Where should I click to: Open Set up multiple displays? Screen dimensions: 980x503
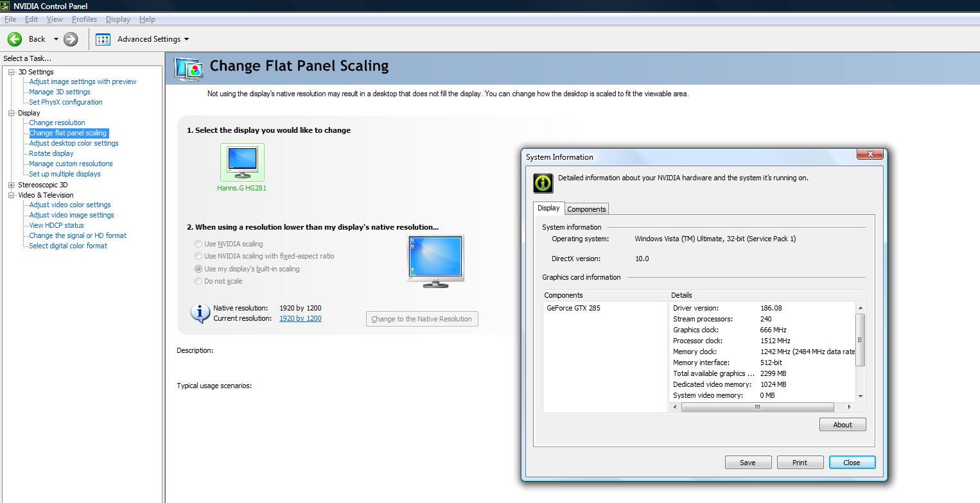click(x=65, y=174)
